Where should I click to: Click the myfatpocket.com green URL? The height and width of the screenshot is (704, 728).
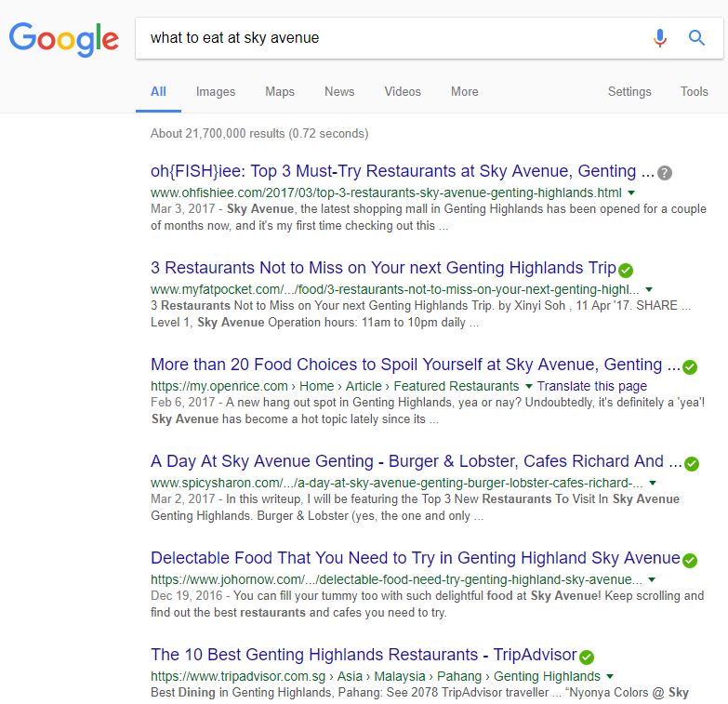(x=394, y=289)
